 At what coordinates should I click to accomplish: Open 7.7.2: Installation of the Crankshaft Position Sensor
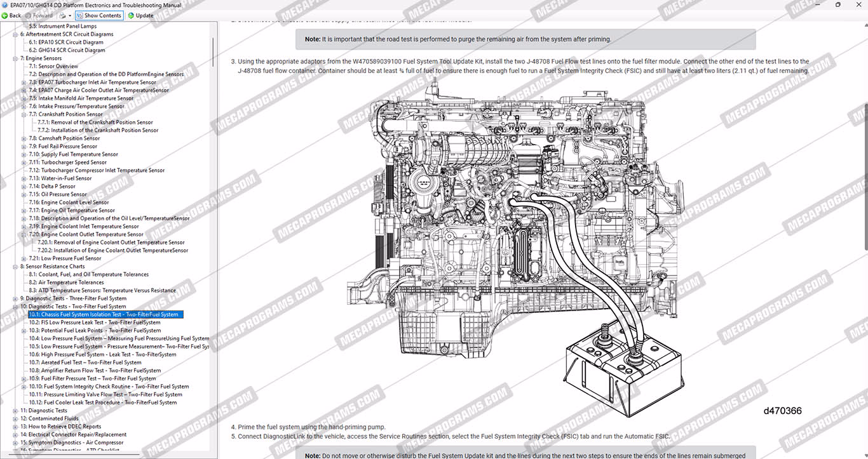(x=98, y=130)
